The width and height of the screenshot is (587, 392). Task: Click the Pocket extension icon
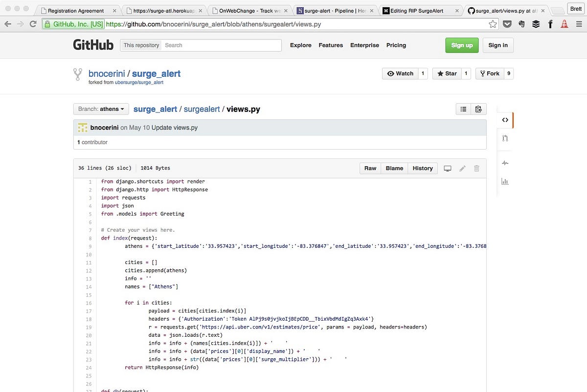point(507,24)
